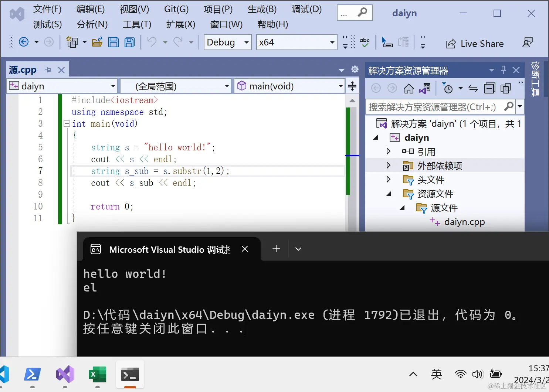Open the Git(G) menu
Viewport: 549px width, 392px height.
tap(176, 9)
